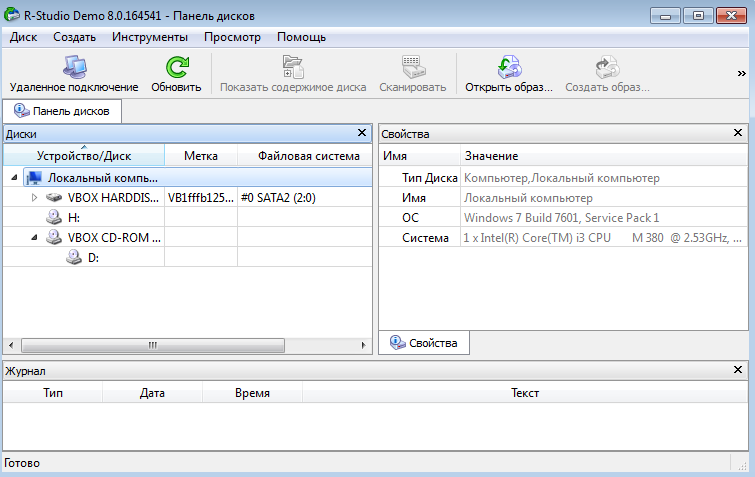Image resolution: width=755 pixels, height=477 pixels.
Task: Click the ОС property name
Action: (410, 218)
